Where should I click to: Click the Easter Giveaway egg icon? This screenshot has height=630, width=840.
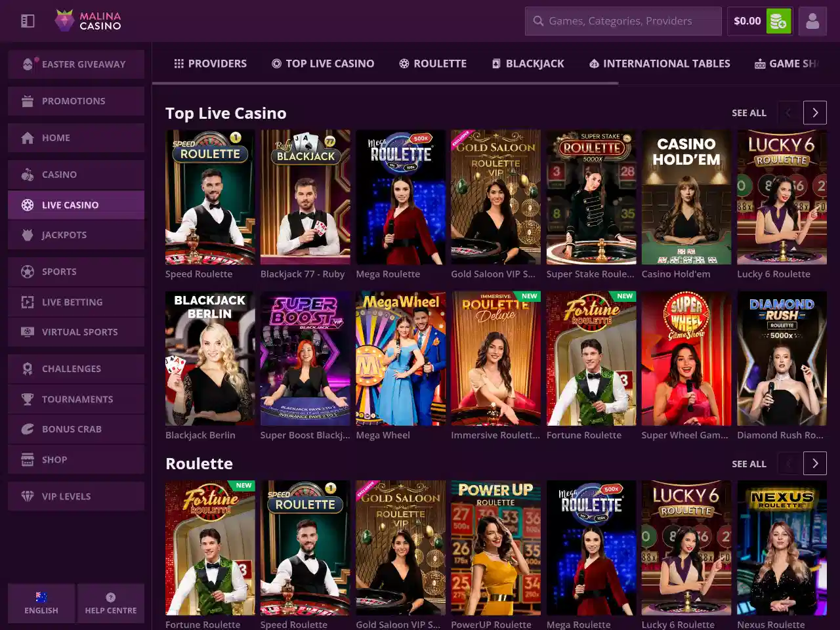(x=28, y=64)
